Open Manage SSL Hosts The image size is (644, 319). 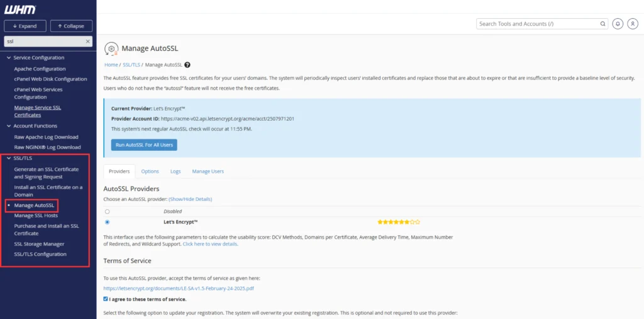click(x=36, y=215)
